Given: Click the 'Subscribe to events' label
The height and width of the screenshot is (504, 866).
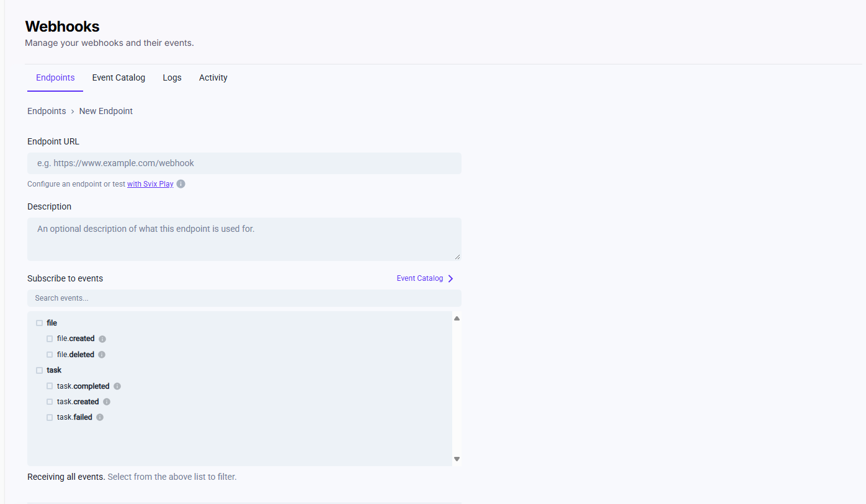Looking at the screenshot, I should click(65, 278).
